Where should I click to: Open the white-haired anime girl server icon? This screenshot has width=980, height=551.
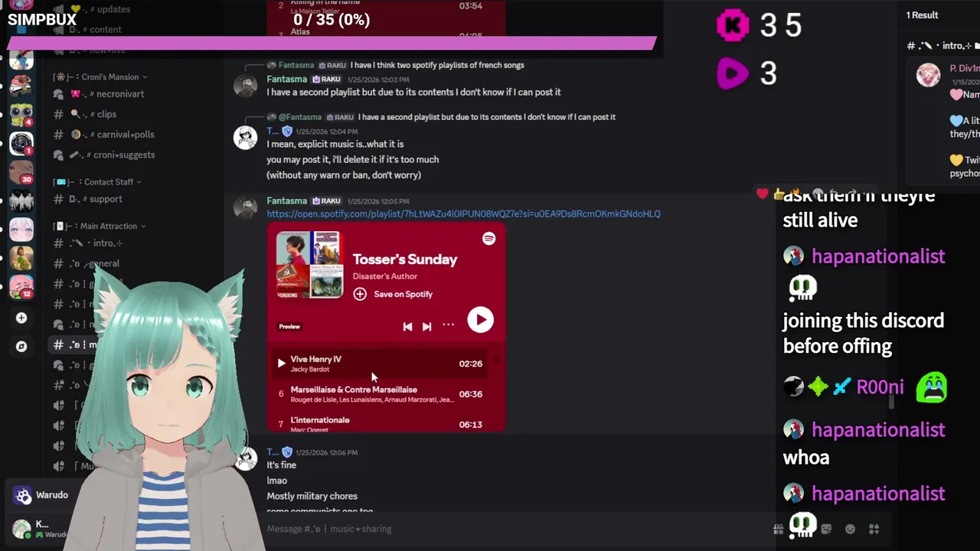[21, 230]
